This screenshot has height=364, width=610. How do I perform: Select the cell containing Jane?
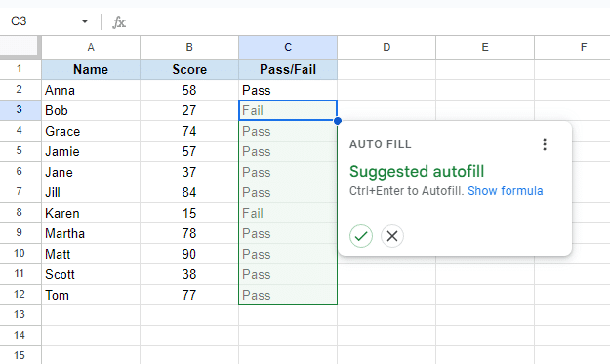pyautogui.click(x=91, y=172)
